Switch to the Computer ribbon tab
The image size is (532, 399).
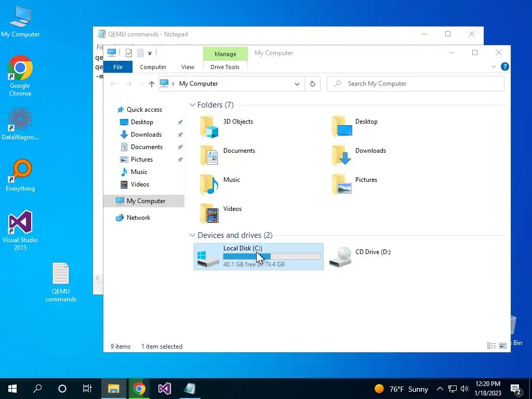[153, 67]
